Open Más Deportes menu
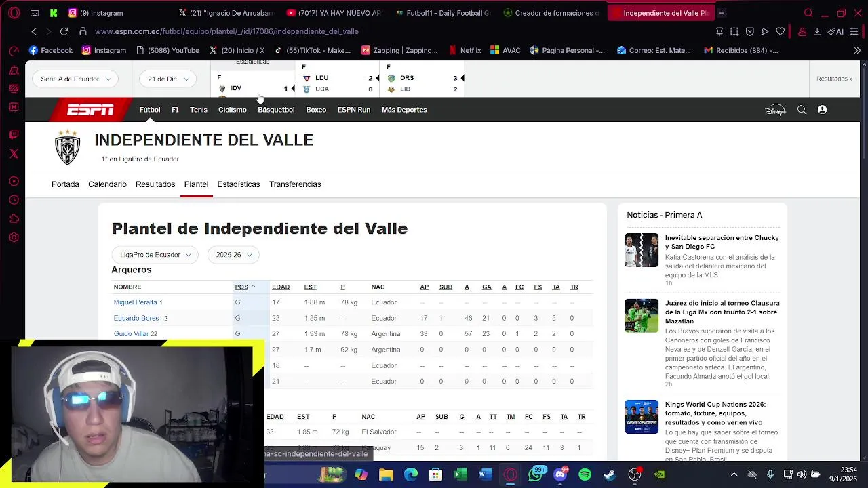The image size is (868, 488). click(x=404, y=110)
